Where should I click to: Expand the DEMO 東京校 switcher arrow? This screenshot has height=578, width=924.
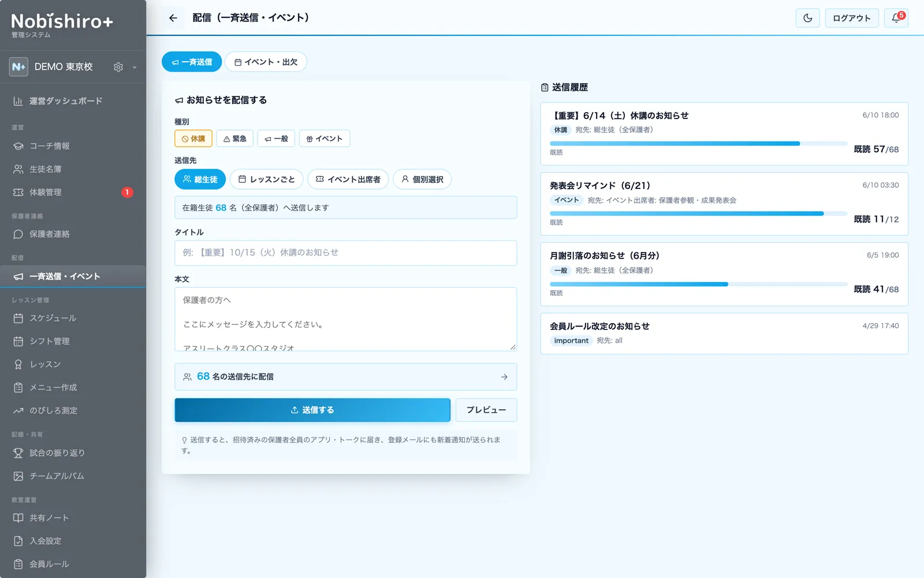(135, 67)
